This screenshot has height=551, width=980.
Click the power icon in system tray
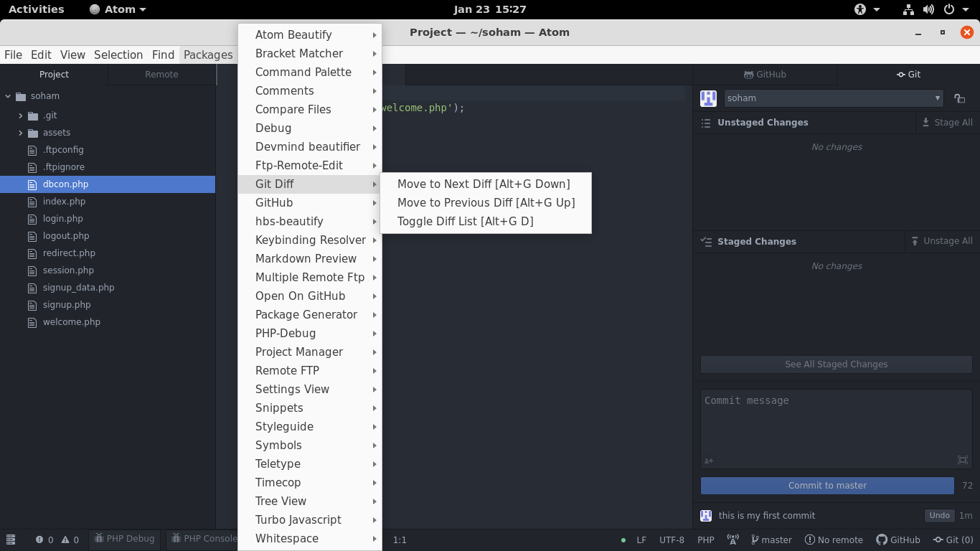948,9
